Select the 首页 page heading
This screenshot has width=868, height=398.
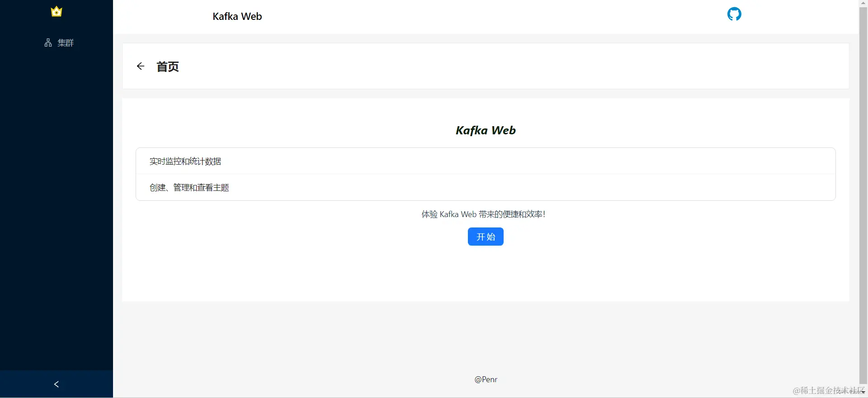(168, 66)
